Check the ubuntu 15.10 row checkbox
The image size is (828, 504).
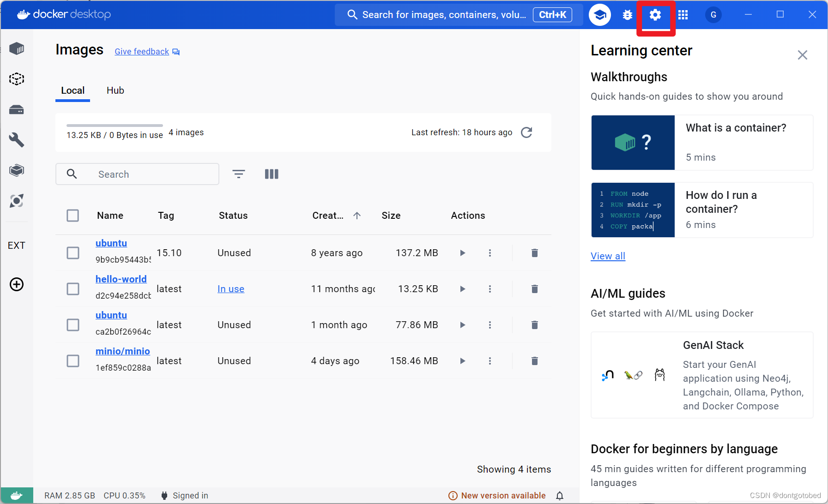(73, 253)
